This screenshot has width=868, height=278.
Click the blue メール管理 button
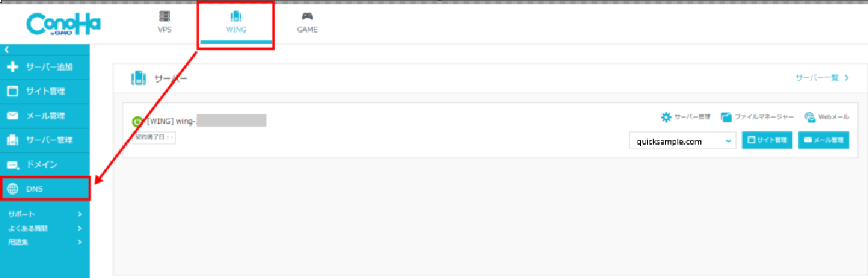[823, 141]
